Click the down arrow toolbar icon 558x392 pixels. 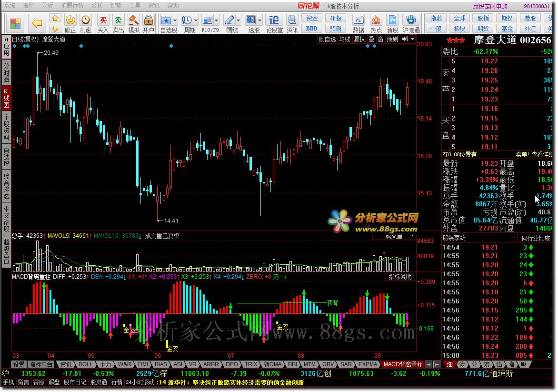55,28
